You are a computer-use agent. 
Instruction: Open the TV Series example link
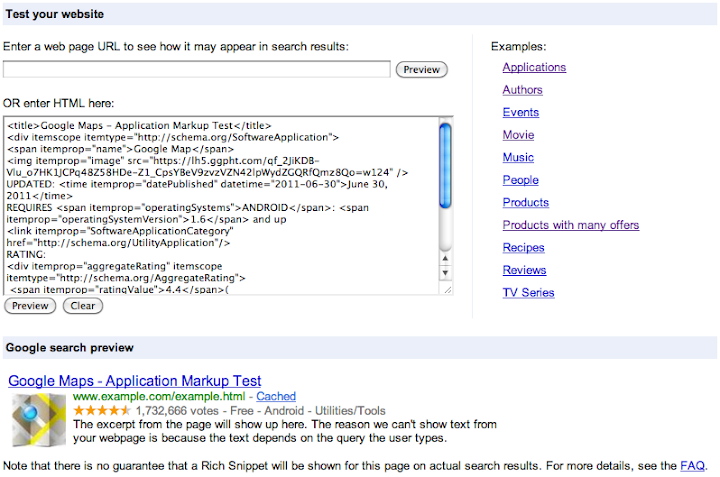pyautogui.click(x=528, y=293)
